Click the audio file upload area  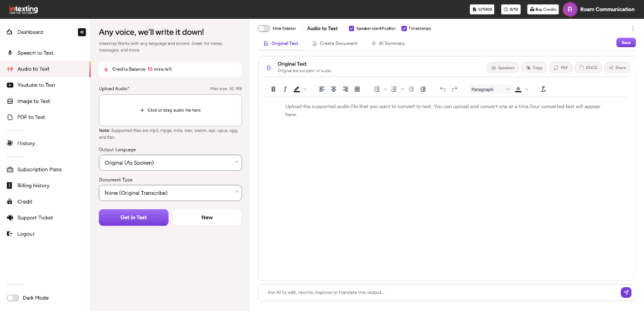coord(170,111)
